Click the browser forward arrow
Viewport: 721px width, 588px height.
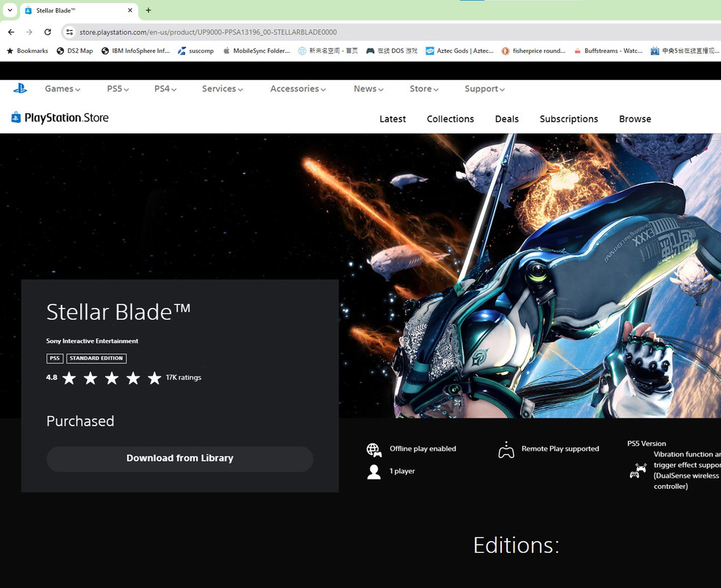point(29,32)
